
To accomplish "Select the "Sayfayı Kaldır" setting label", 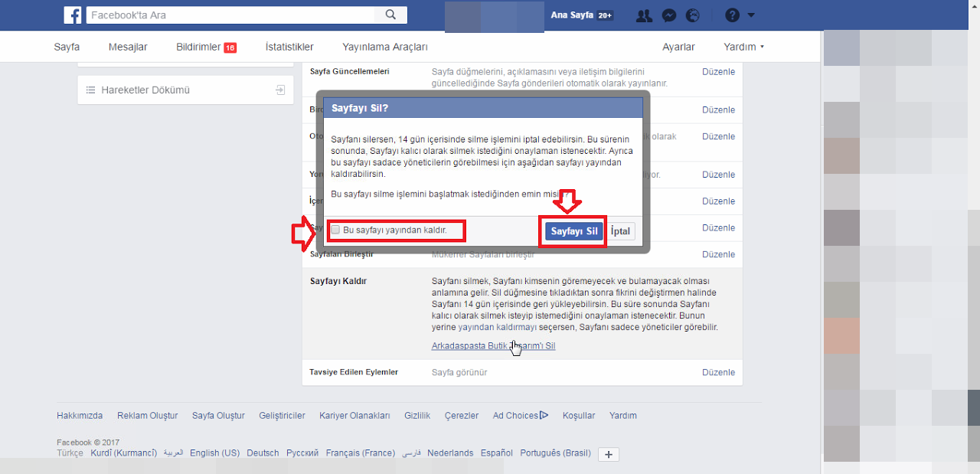I will pyautogui.click(x=338, y=281).
